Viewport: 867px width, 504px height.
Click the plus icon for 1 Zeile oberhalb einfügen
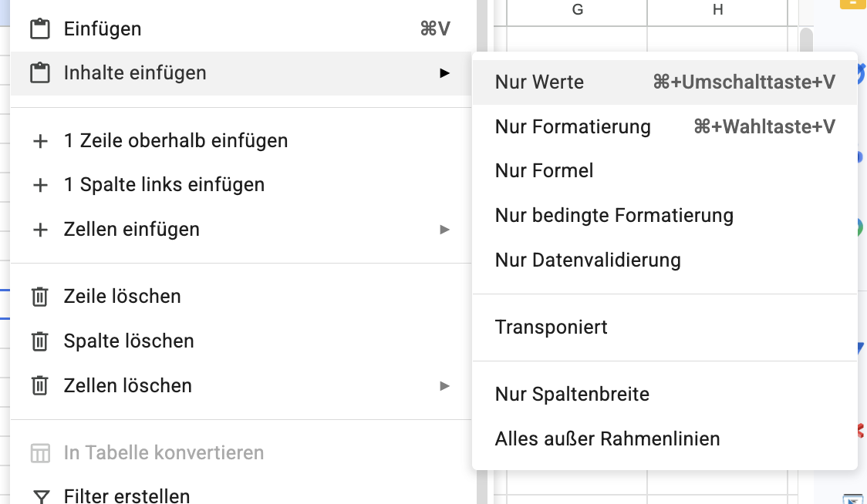(39, 140)
